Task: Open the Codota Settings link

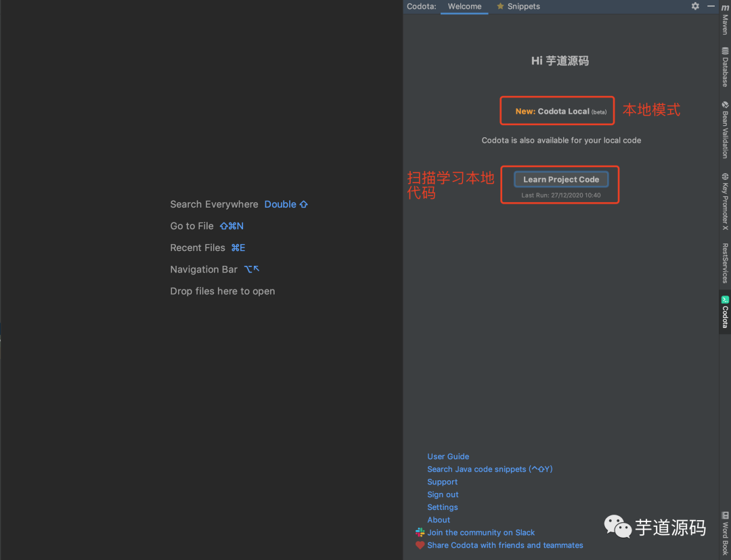Action: click(443, 507)
